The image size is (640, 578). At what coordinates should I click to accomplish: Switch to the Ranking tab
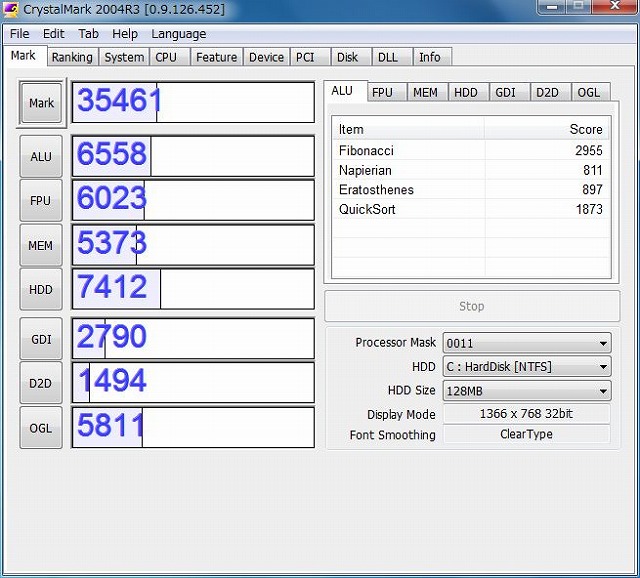[x=72, y=57]
